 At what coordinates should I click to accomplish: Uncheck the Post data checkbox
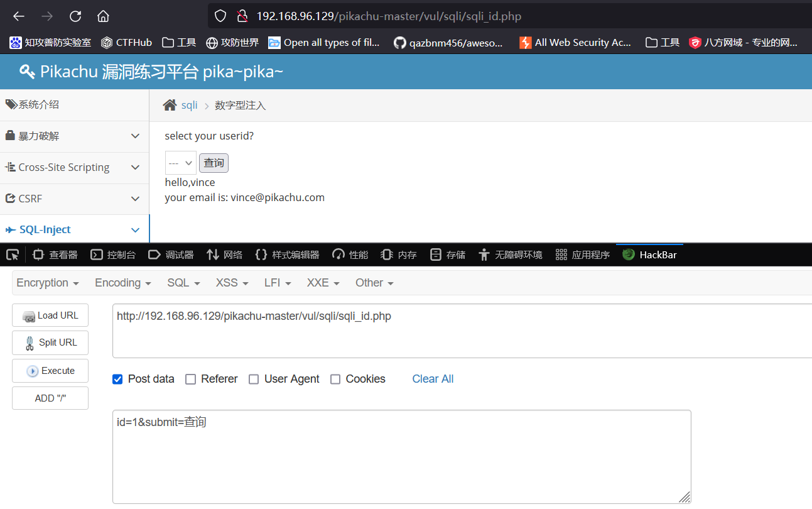[117, 379]
